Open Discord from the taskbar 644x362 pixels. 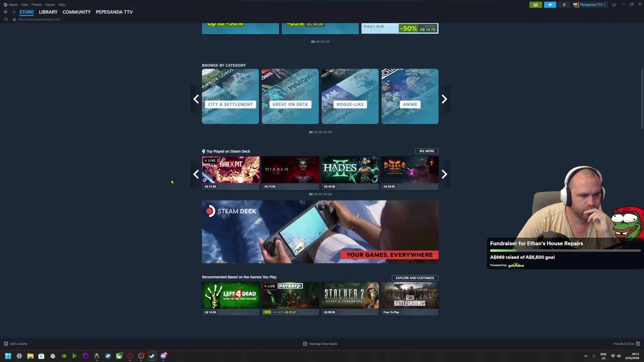pos(163,356)
